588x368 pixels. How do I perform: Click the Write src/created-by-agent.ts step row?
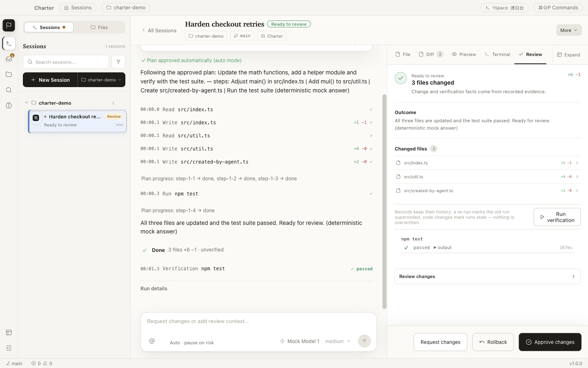[x=256, y=162]
